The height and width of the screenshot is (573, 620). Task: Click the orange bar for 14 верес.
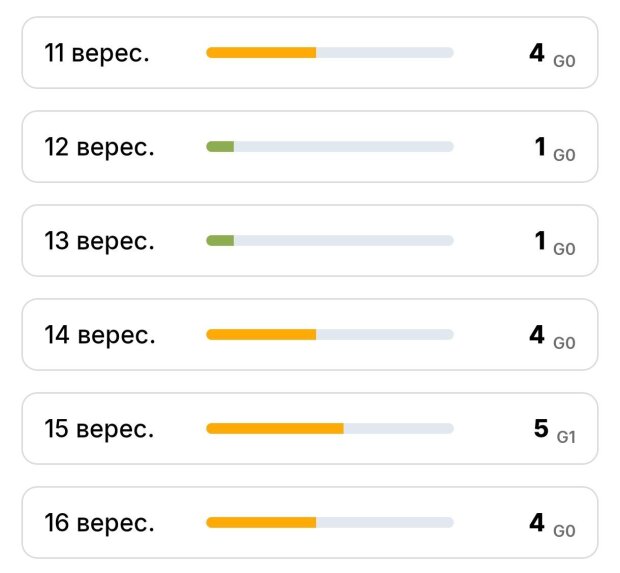pyautogui.click(x=261, y=335)
